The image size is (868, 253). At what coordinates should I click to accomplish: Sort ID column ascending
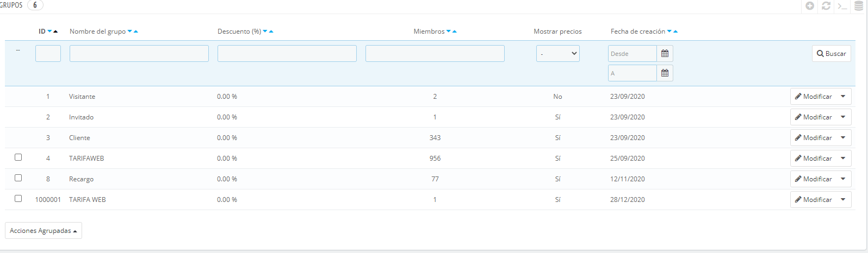55,31
